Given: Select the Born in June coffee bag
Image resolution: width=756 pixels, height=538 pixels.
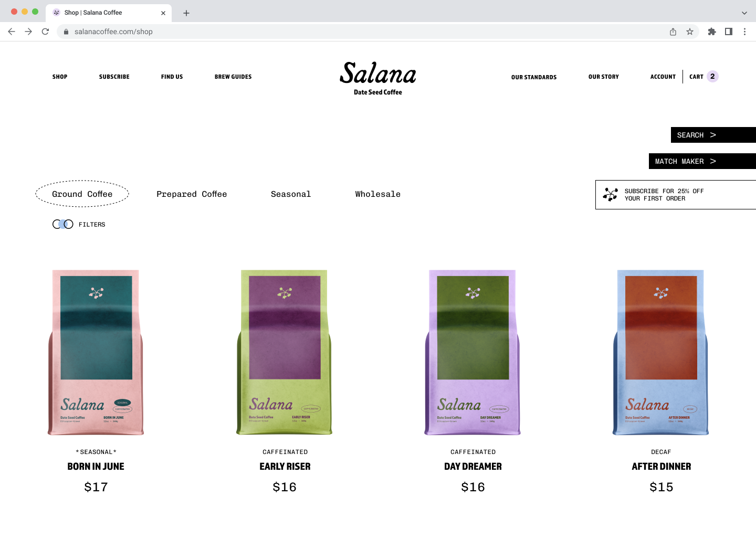Looking at the screenshot, I should tap(96, 352).
